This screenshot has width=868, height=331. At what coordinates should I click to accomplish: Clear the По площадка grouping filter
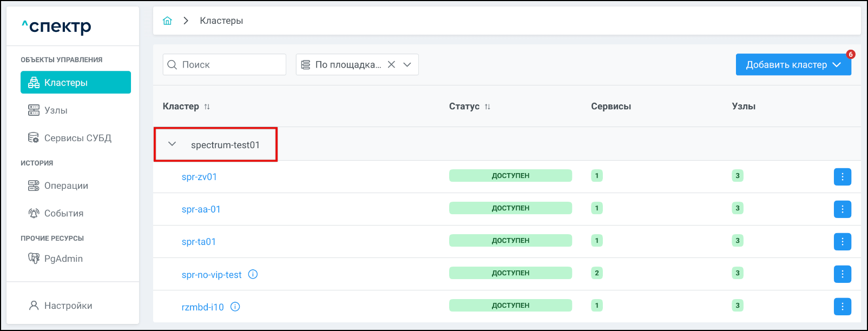(x=391, y=64)
